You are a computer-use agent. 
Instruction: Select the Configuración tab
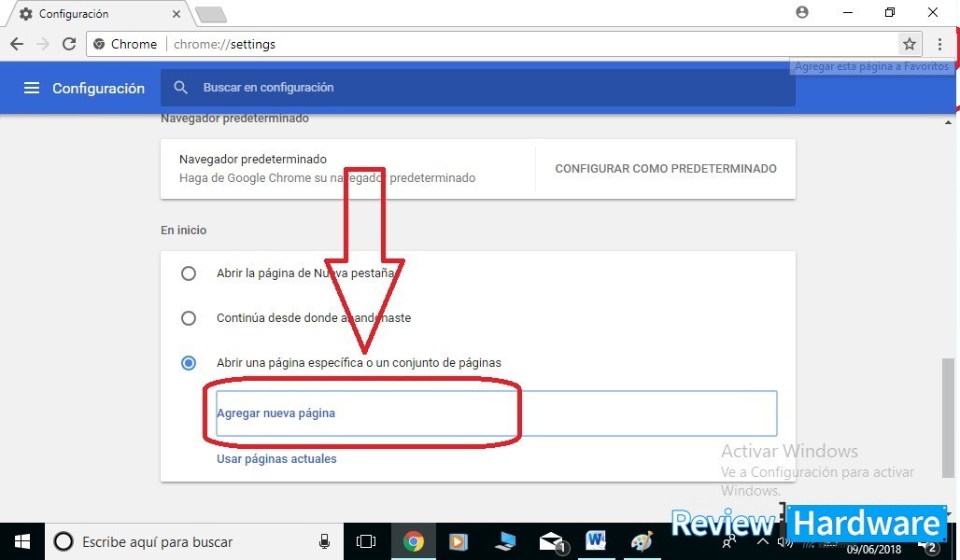pyautogui.click(x=98, y=13)
